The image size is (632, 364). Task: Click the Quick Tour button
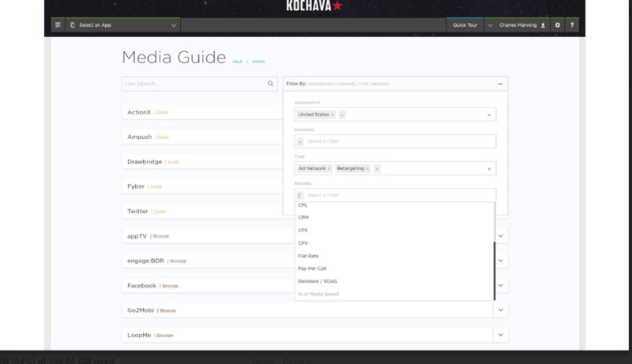[465, 25]
